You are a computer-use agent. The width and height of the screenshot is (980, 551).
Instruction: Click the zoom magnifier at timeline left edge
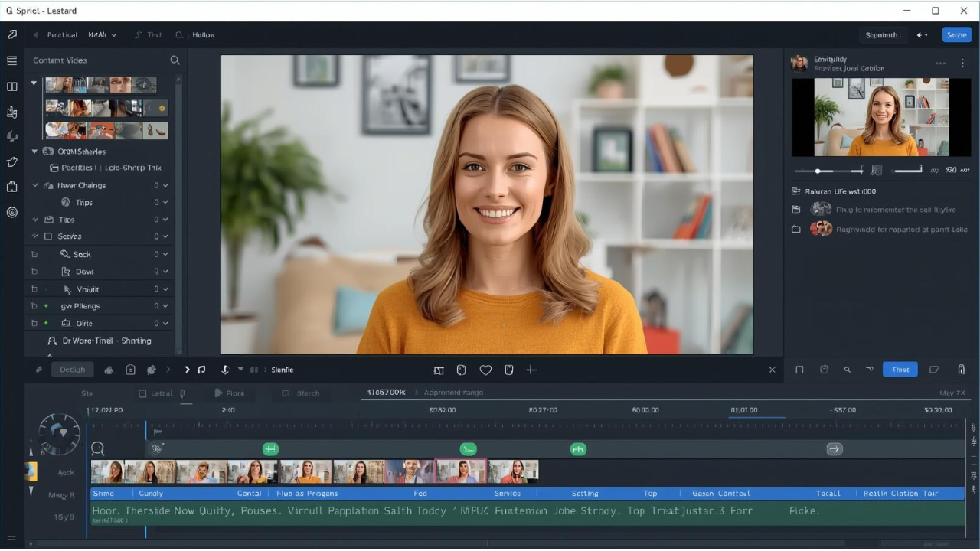coord(97,449)
